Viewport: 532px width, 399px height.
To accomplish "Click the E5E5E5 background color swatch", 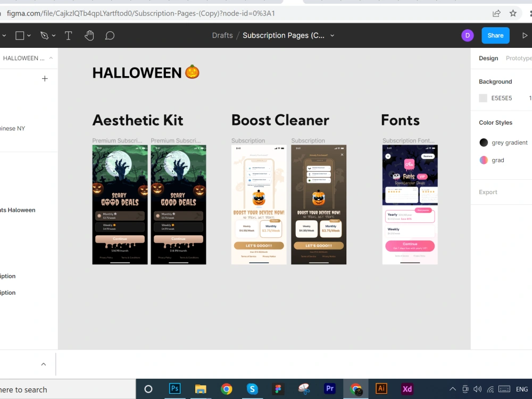I will 483,98.
